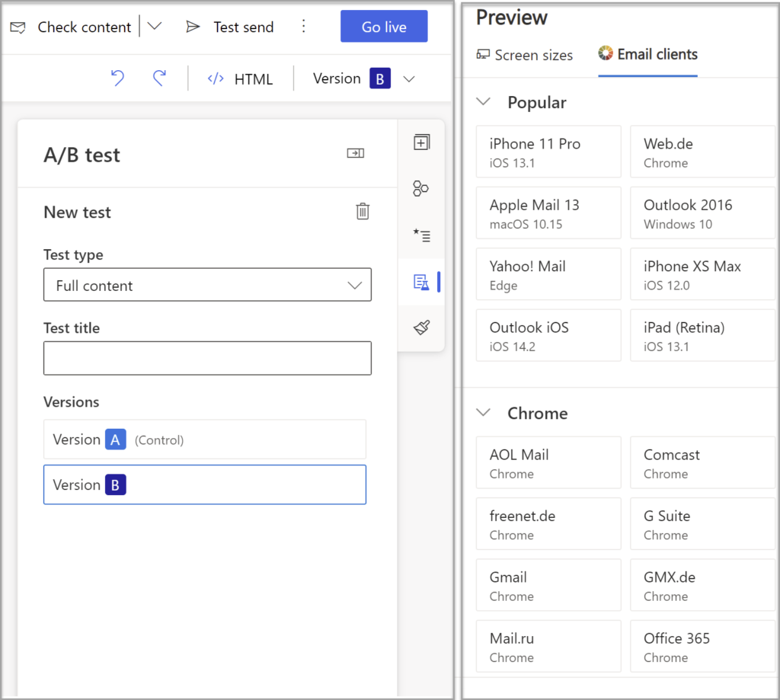Preview in G Suite Chrome

click(703, 524)
